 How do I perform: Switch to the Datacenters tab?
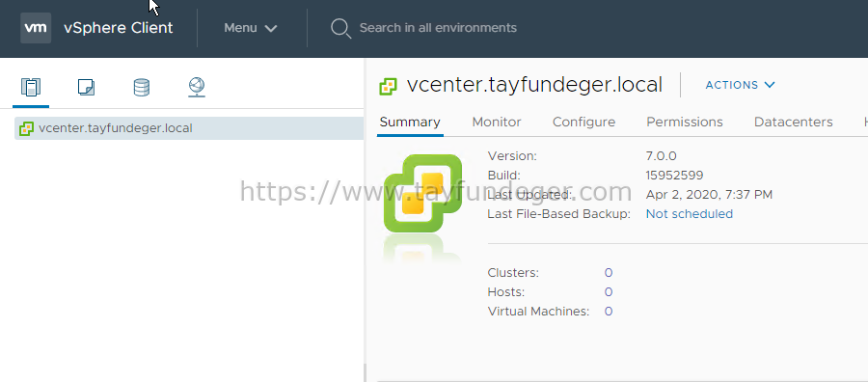click(794, 122)
